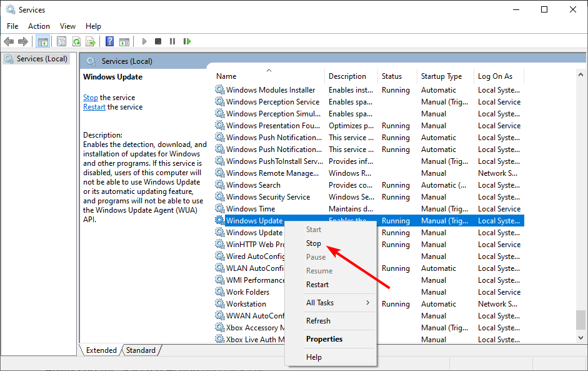The height and width of the screenshot is (371, 588).
Task: Click the Back arrow toolbar icon
Action: [9, 41]
